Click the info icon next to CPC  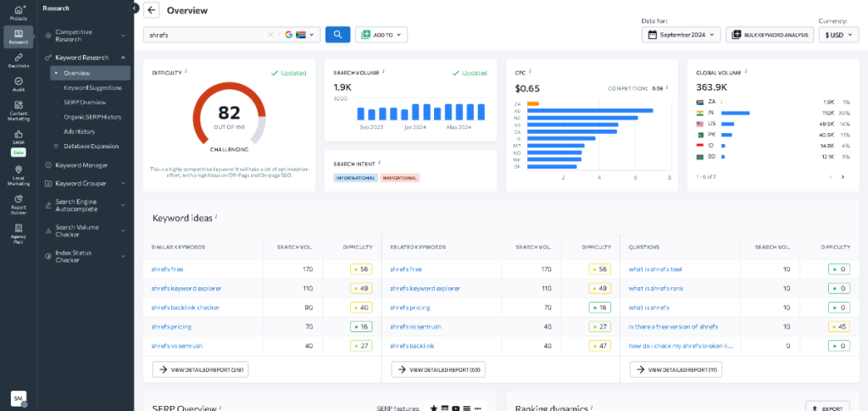(530, 71)
